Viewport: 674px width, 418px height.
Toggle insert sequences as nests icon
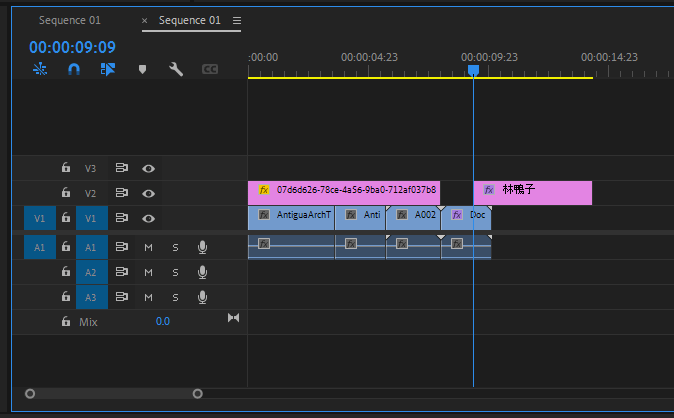click(x=40, y=69)
